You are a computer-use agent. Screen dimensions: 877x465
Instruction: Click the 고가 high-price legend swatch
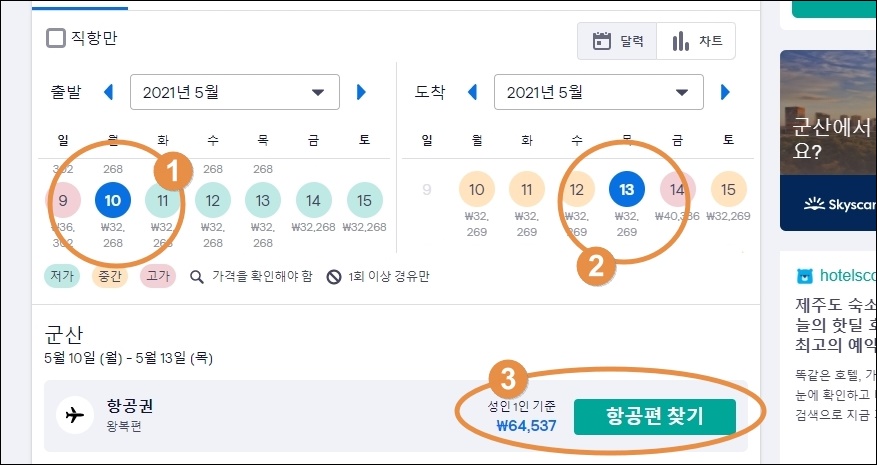tap(158, 276)
